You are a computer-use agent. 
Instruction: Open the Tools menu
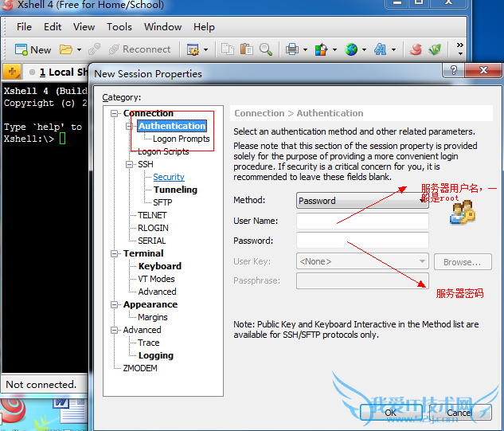pos(119,26)
